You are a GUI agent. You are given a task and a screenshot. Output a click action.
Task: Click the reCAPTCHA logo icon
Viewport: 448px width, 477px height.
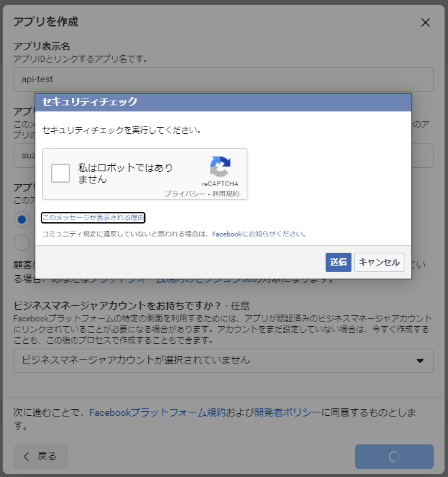[220, 166]
